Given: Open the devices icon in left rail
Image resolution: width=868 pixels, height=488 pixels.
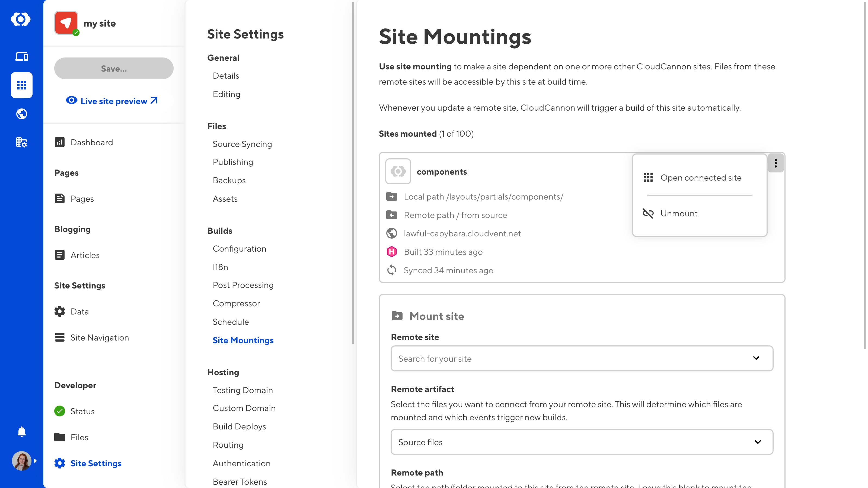Looking at the screenshot, I should 22,56.
